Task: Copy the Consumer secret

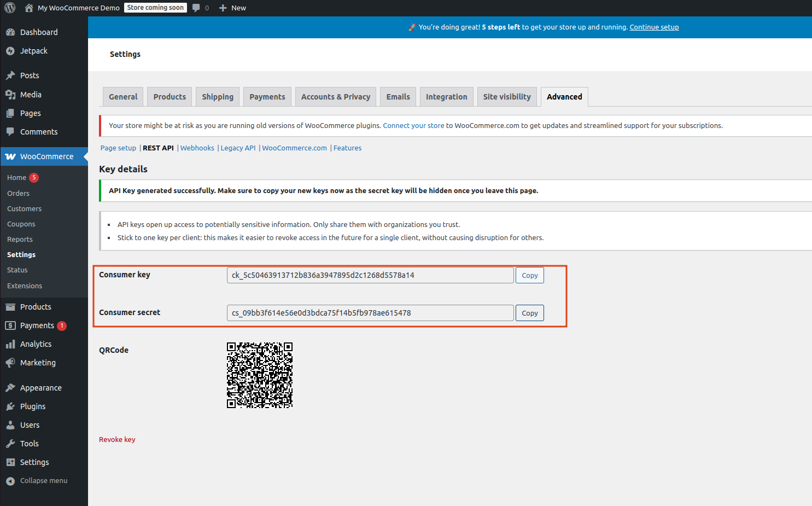Action: [530, 313]
